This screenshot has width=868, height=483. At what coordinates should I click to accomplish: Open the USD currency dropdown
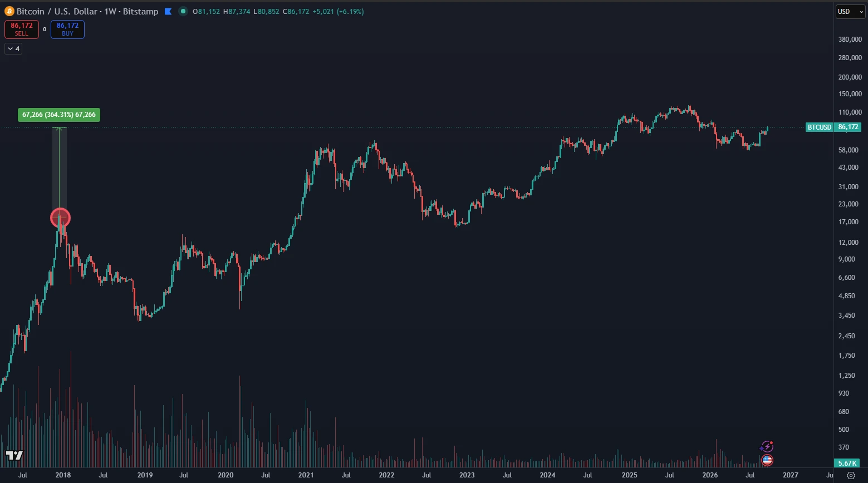(x=851, y=12)
